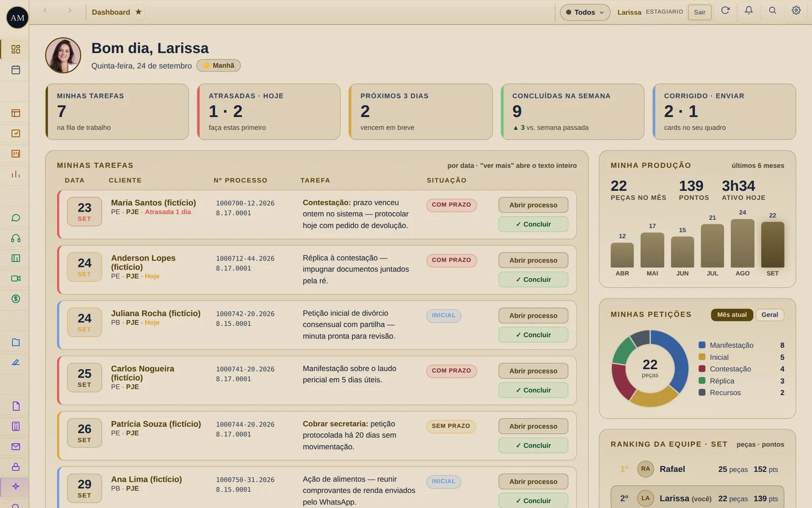Expand the Todos filter dropdown
The image size is (812, 508).
tap(585, 12)
